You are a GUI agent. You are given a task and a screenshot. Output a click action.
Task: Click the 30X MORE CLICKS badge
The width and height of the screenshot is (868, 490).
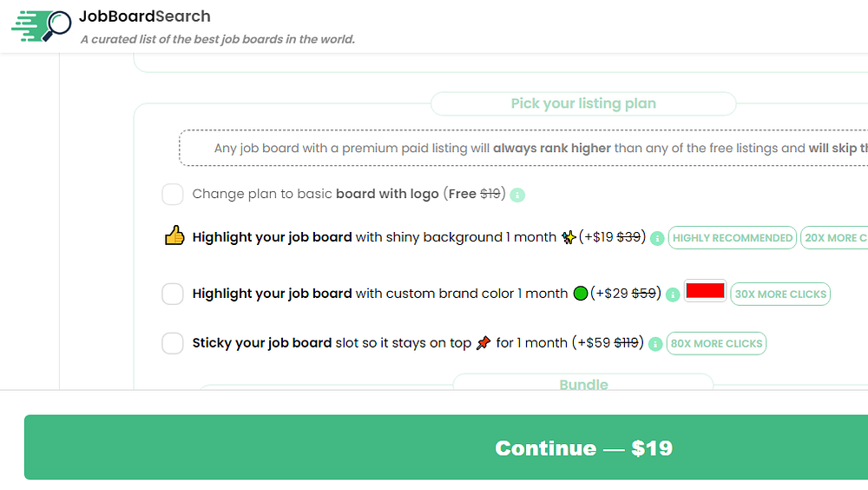pos(780,295)
